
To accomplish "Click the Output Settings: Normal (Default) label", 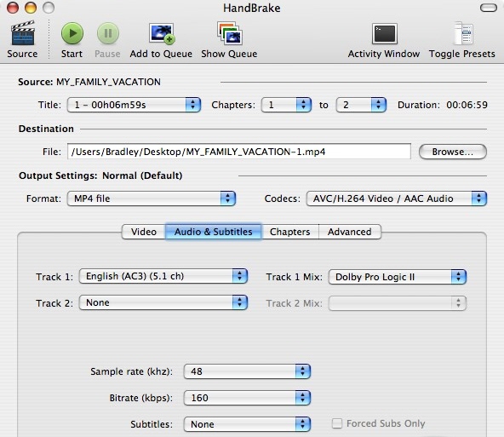I will point(100,175).
